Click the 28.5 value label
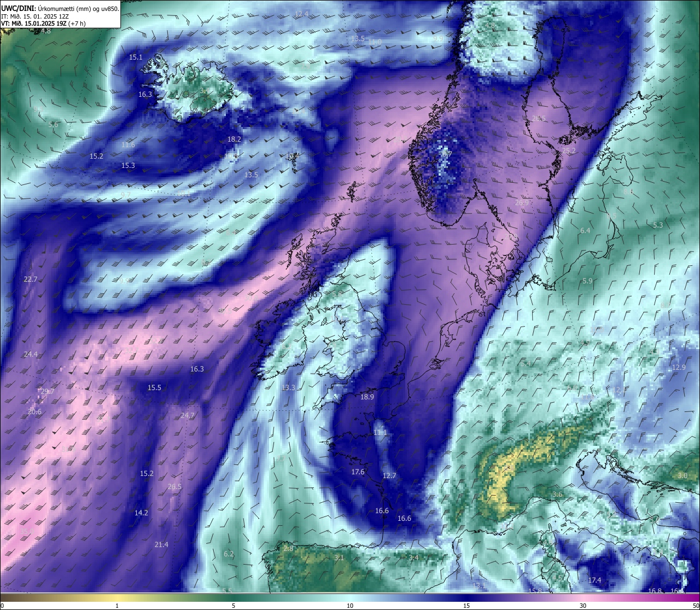The image size is (700, 610). (539, 119)
